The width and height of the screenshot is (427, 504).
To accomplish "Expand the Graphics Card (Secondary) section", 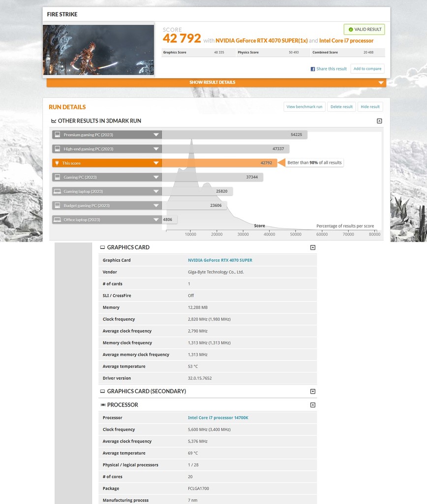I will (x=312, y=391).
